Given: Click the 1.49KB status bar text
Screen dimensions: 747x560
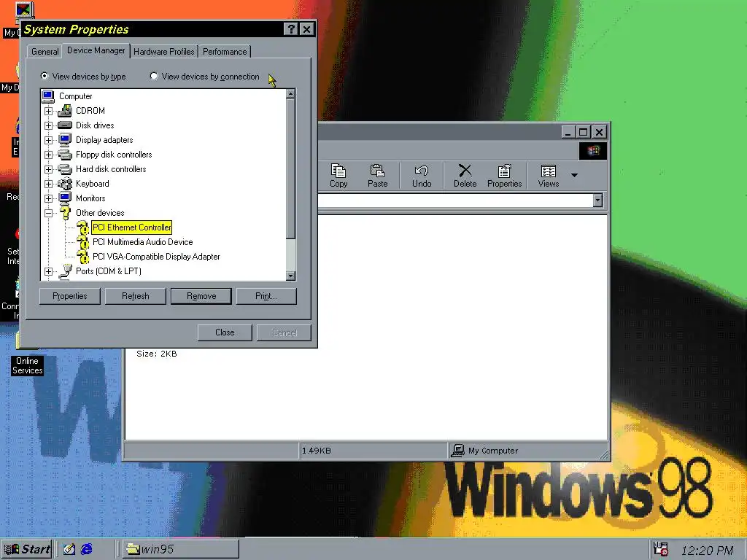Looking at the screenshot, I should (x=317, y=451).
